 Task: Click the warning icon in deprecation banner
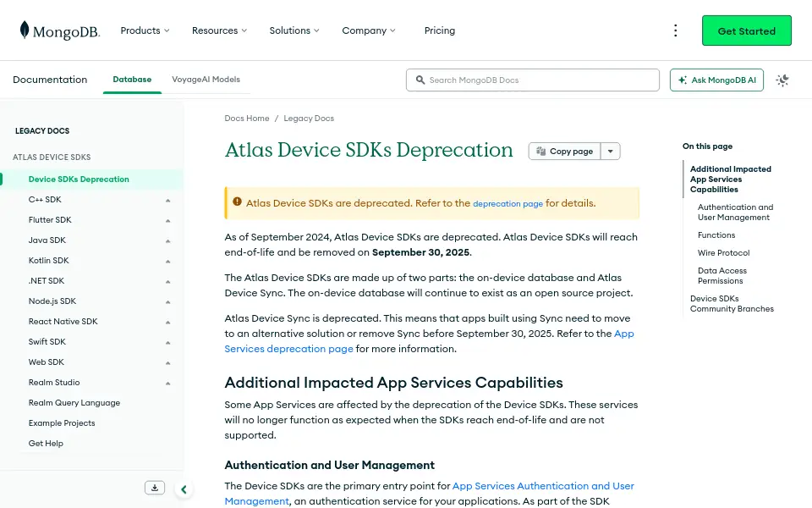pyautogui.click(x=237, y=202)
